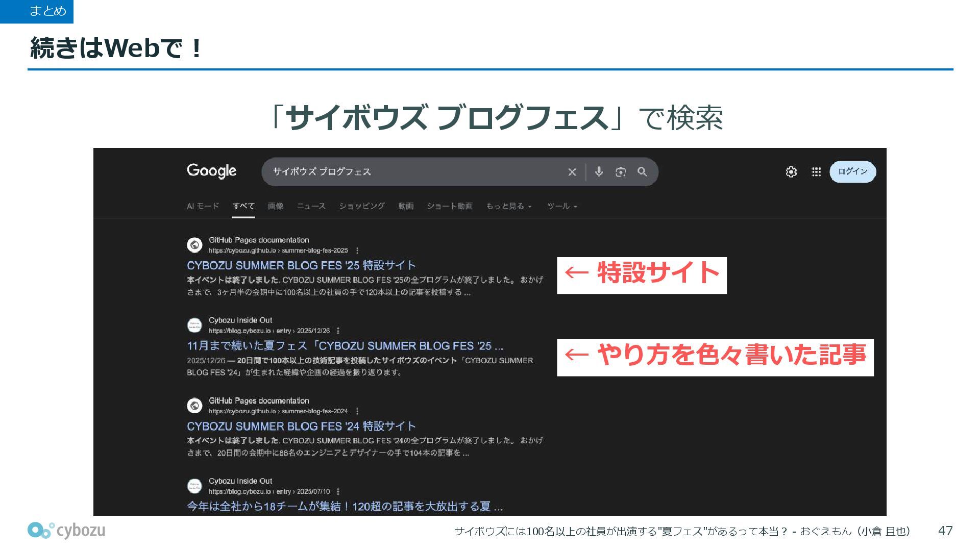Switch to the 画像 tab
This screenshot has height=551, width=980.
(276, 206)
